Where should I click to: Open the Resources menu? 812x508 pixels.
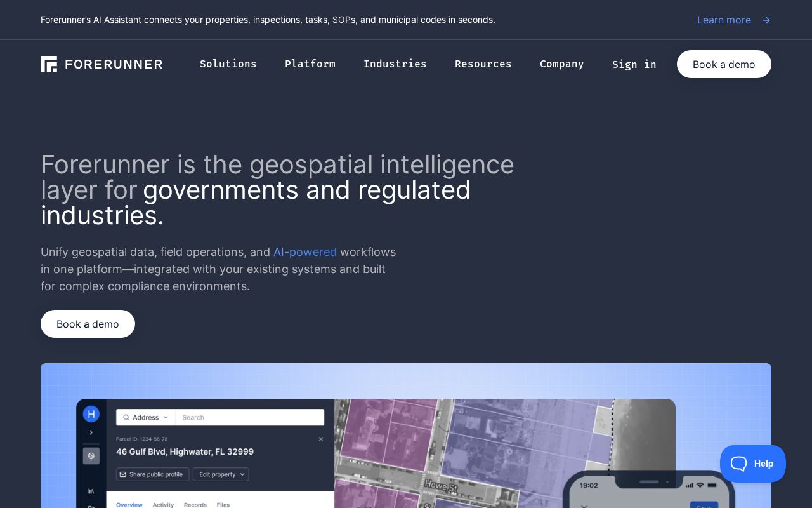click(483, 64)
